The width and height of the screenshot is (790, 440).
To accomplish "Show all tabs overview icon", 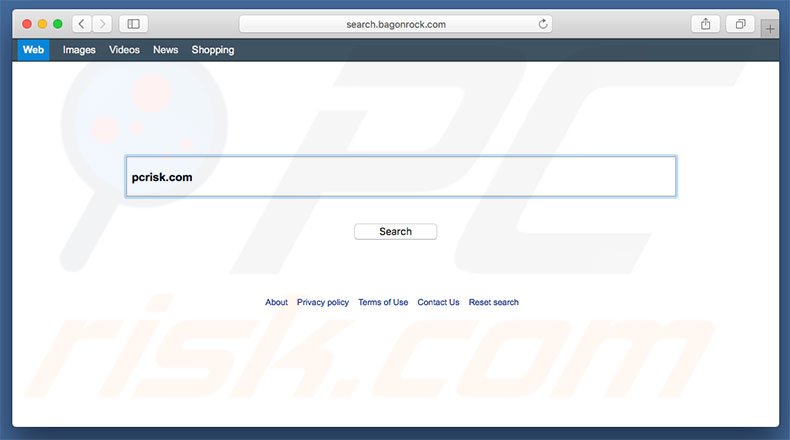I will coord(740,24).
